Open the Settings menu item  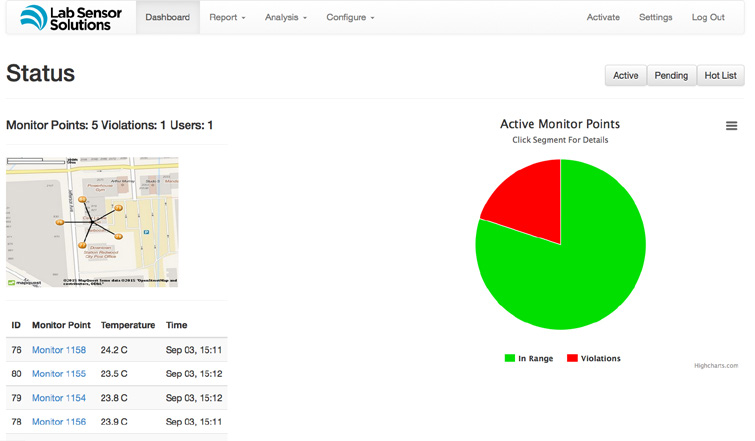tap(655, 17)
